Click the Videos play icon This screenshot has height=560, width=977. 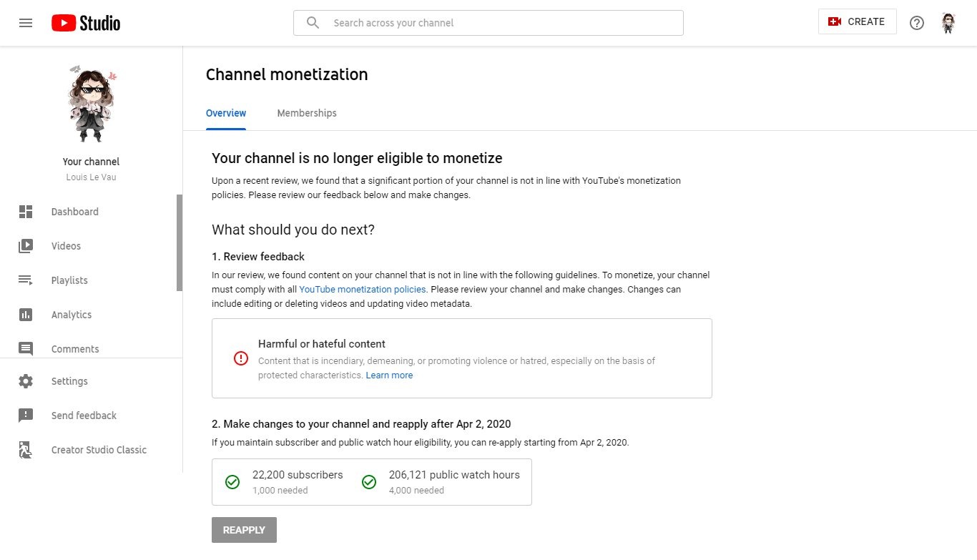26,246
